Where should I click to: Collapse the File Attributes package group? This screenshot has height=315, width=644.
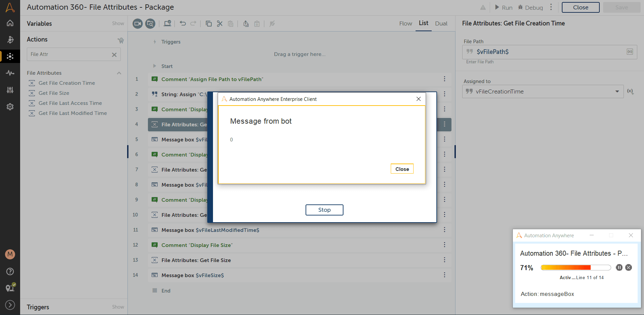119,73
